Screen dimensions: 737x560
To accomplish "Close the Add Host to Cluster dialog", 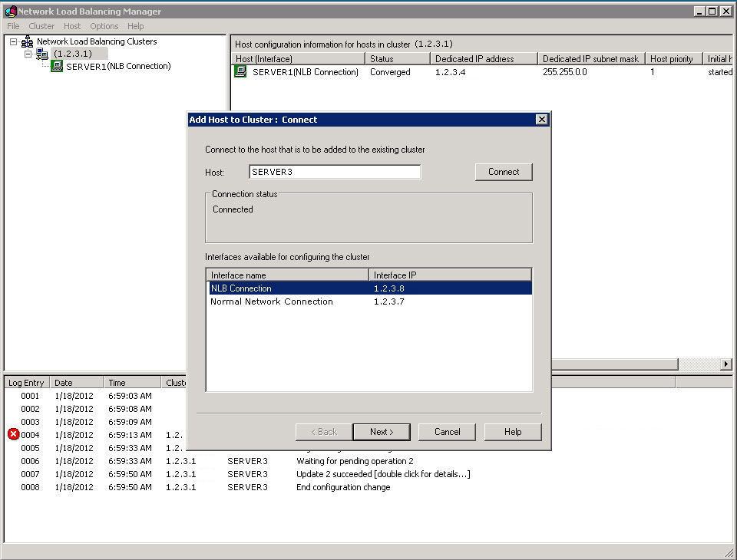I will coord(541,120).
